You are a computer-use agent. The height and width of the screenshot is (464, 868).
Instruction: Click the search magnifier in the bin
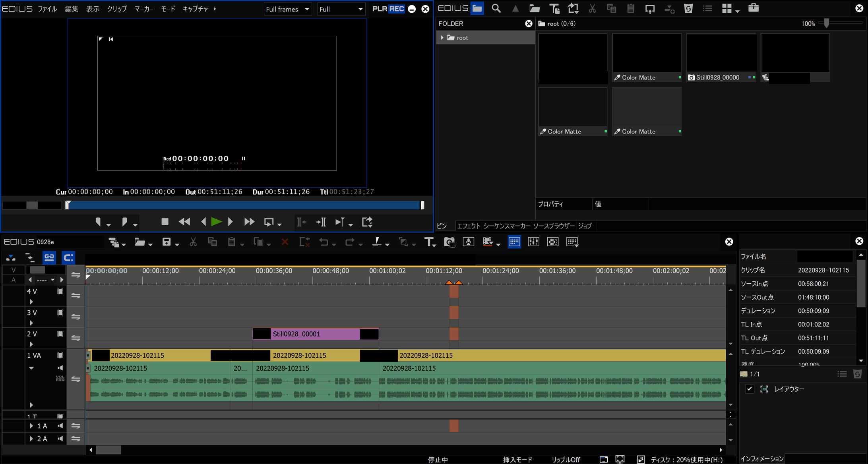(496, 8)
